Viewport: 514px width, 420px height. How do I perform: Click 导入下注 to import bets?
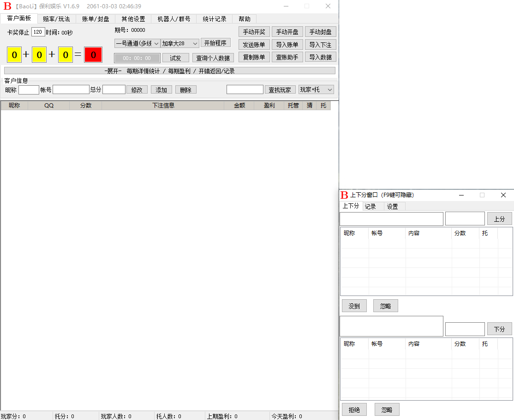point(320,44)
